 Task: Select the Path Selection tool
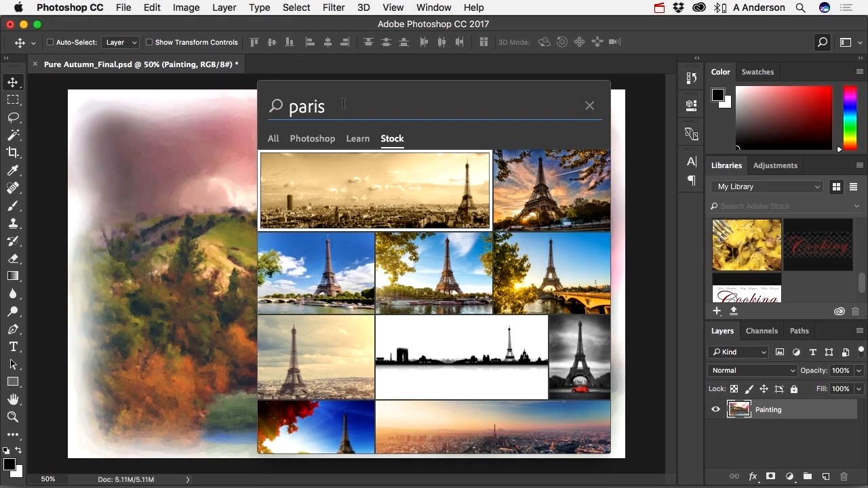(13, 364)
